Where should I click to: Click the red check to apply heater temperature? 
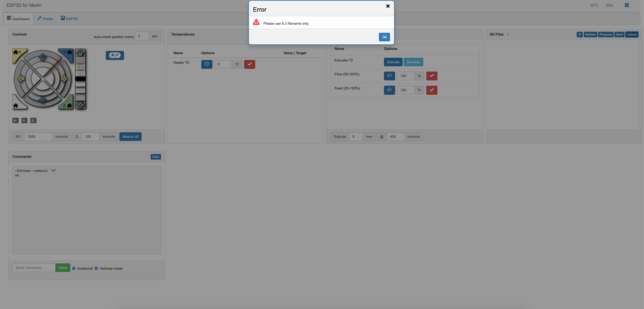[x=250, y=64]
